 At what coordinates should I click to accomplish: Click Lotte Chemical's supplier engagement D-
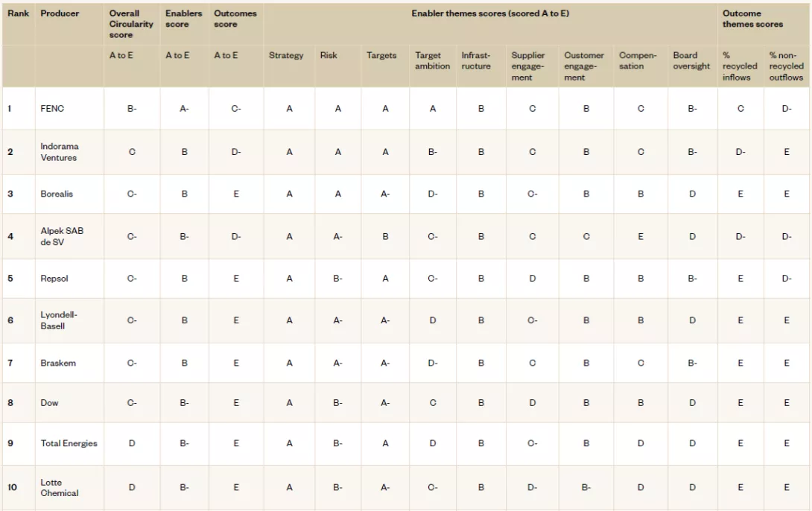pyautogui.click(x=533, y=488)
